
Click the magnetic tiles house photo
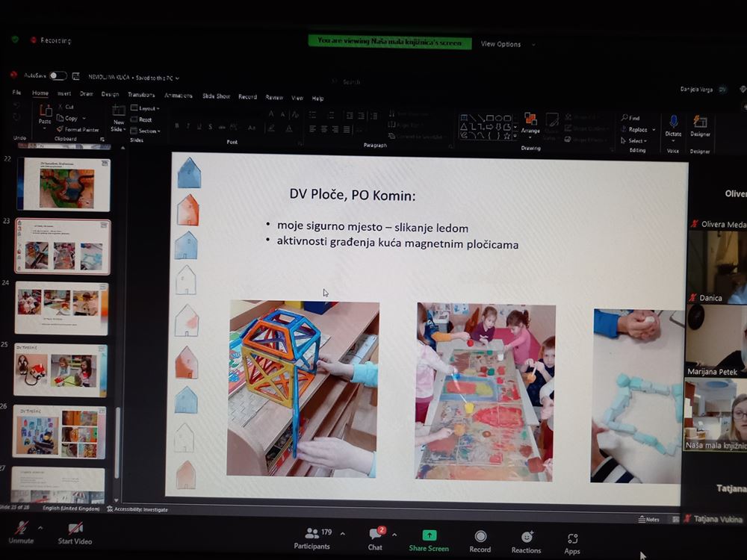pos(303,388)
